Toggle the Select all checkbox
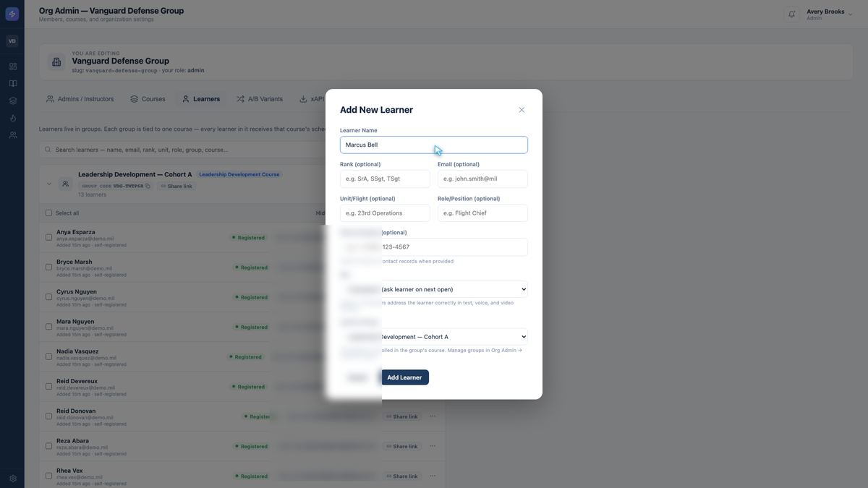 click(48, 213)
